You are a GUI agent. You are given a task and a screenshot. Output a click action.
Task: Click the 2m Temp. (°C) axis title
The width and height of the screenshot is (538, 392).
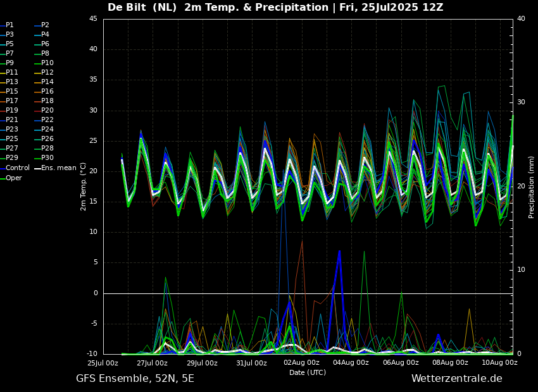(x=84, y=186)
